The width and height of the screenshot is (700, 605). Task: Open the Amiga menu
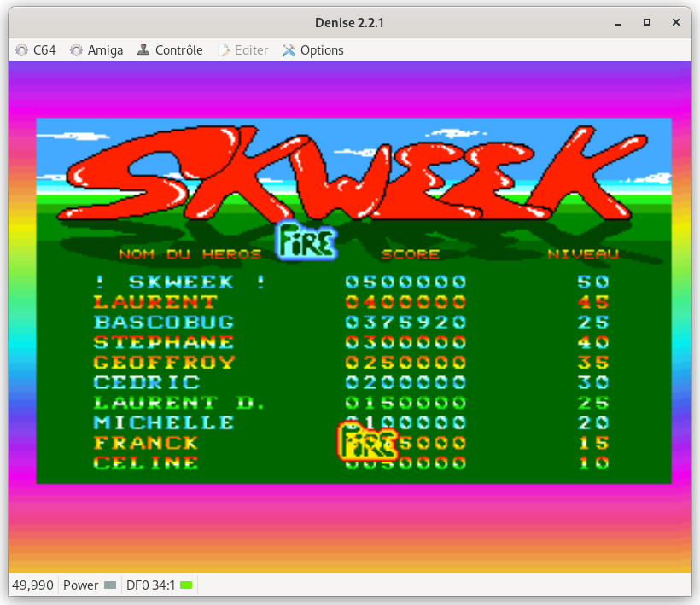coord(96,50)
